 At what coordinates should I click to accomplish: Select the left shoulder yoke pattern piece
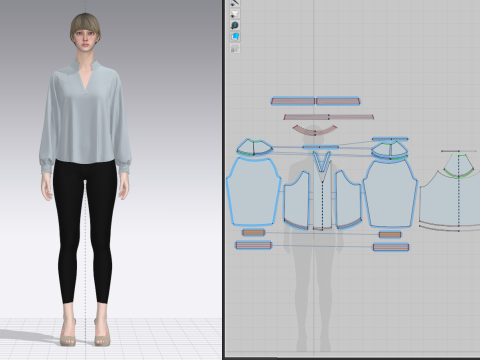pyautogui.click(x=255, y=148)
